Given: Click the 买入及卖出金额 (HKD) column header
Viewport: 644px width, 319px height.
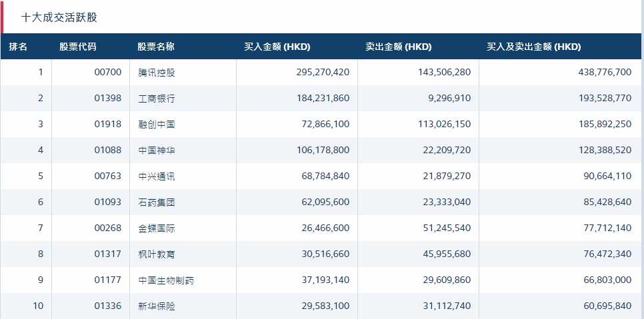Looking at the screenshot, I should coord(534,47).
